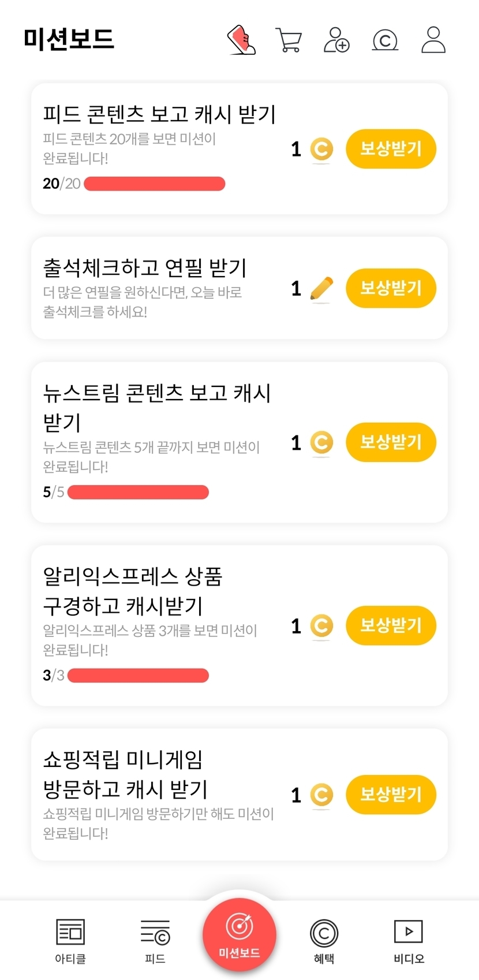Open the 혜택 tab
479x980 pixels.
tap(324, 941)
